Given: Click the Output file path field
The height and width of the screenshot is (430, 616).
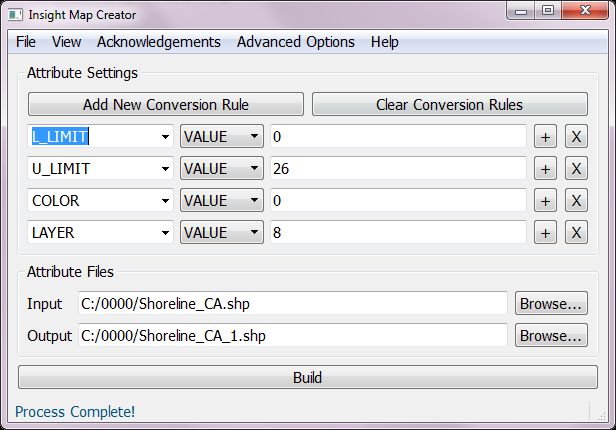Looking at the screenshot, I should pos(293,336).
